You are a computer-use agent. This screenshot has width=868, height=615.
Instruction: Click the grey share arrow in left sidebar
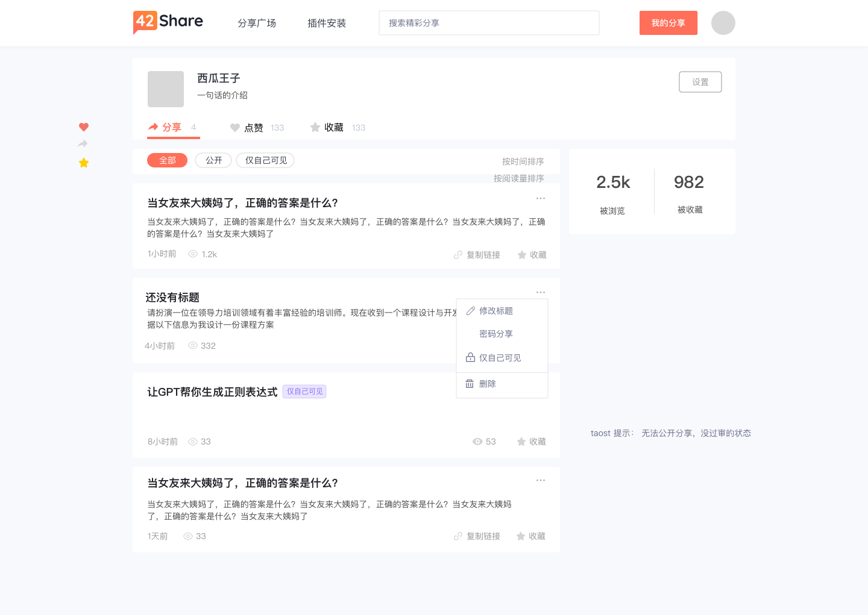click(83, 144)
